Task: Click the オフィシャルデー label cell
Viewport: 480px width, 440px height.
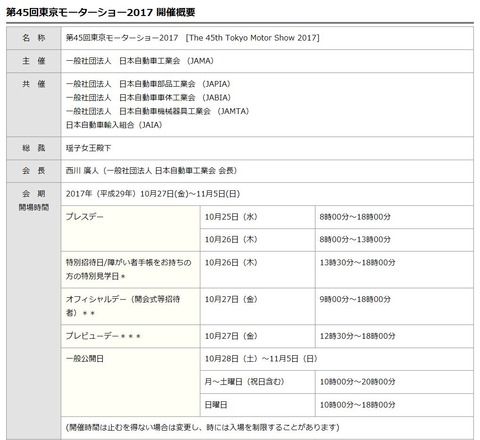Action: [x=131, y=306]
